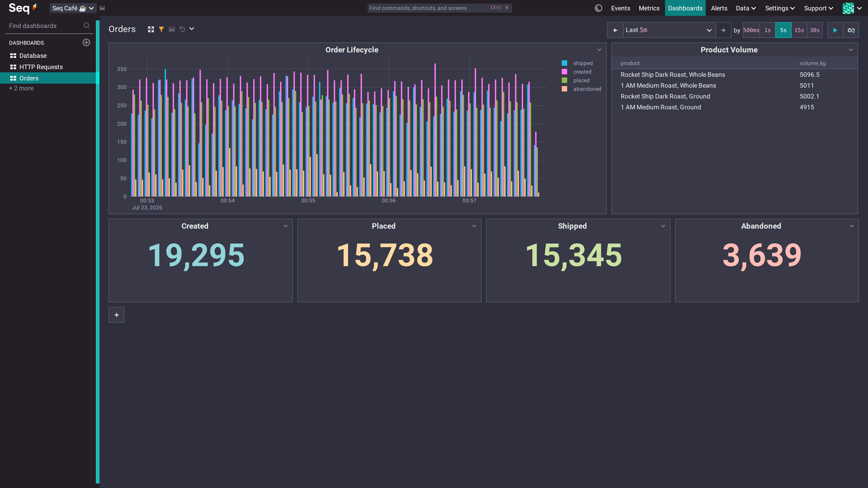The height and width of the screenshot is (488, 868).
Task: Group by 1s interval
Action: coord(768,30)
